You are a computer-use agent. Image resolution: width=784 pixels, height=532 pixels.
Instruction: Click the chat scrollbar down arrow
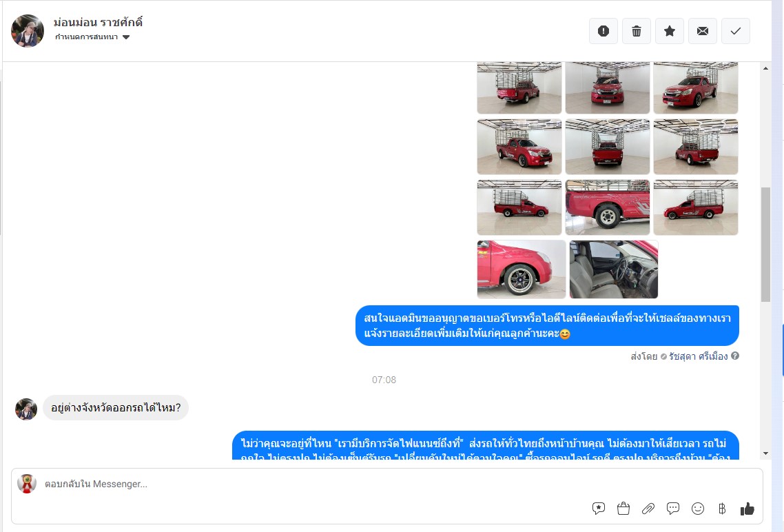point(765,453)
